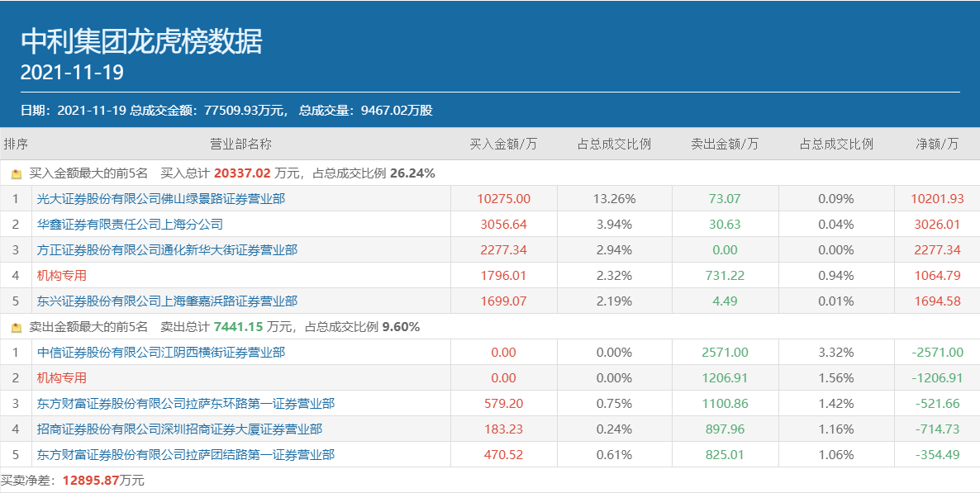The height and width of the screenshot is (493, 980).
Task: Click the icon beside 卖出金额最大的前5名
Action: pyautogui.click(x=17, y=328)
